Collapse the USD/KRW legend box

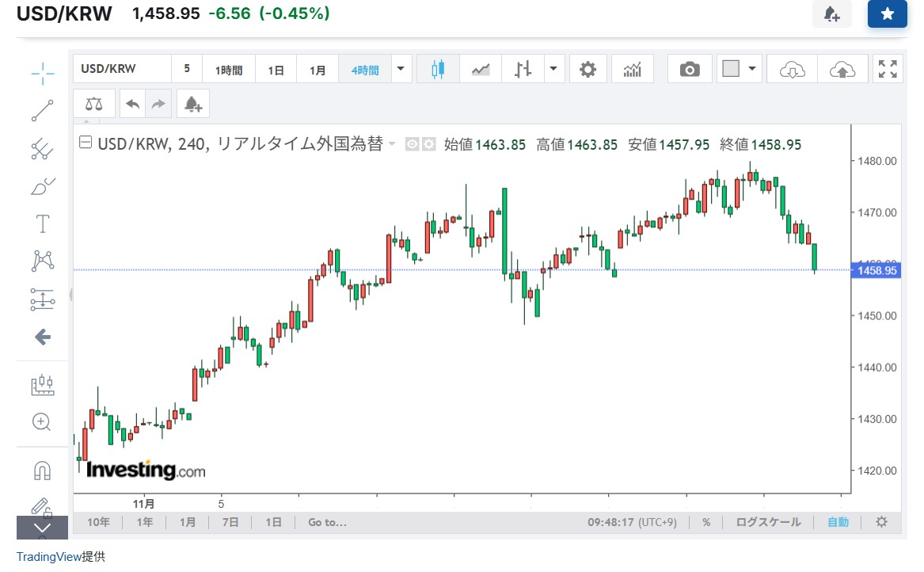tap(86, 143)
